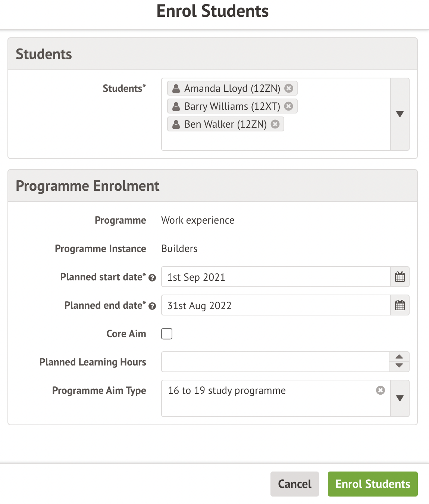Click the Planned start date field

pyautogui.click(x=276, y=277)
